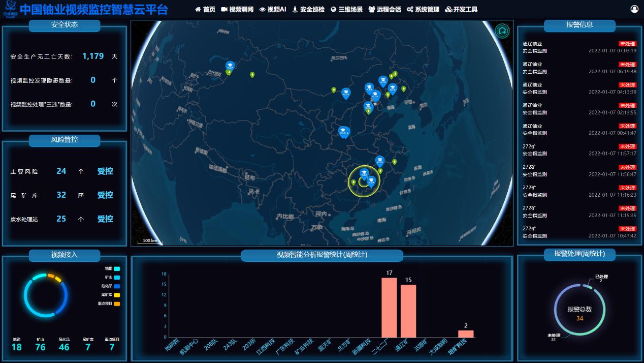Click the 受控 status for 尾矿库
644x363 pixels.
[105, 195]
